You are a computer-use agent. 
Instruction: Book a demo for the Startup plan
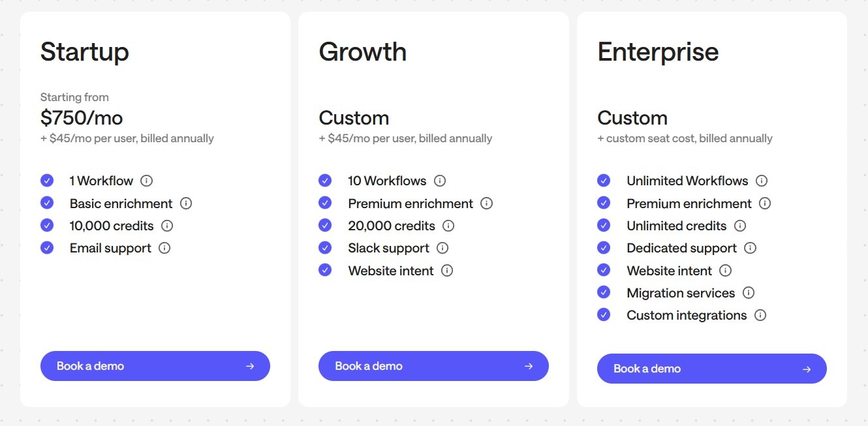[x=155, y=366]
